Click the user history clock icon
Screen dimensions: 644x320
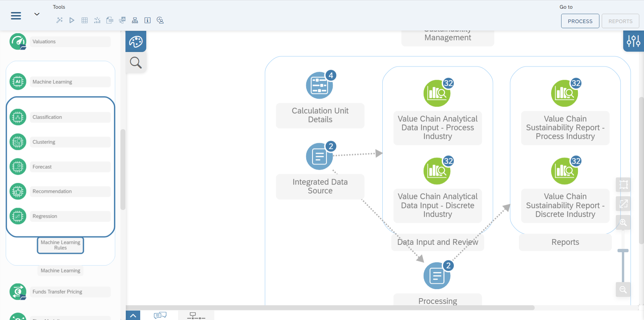coord(160,20)
